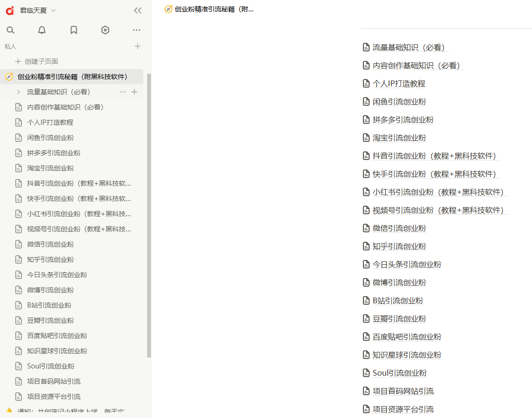532x418 pixels.
Task: Click sidebar vertical scrollbar
Action: [x=149, y=215]
